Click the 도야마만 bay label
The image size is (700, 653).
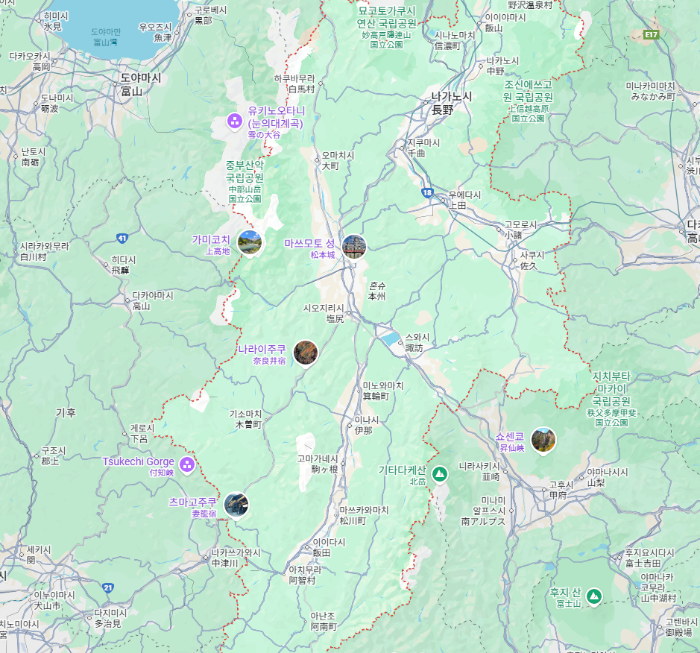click(x=106, y=37)
